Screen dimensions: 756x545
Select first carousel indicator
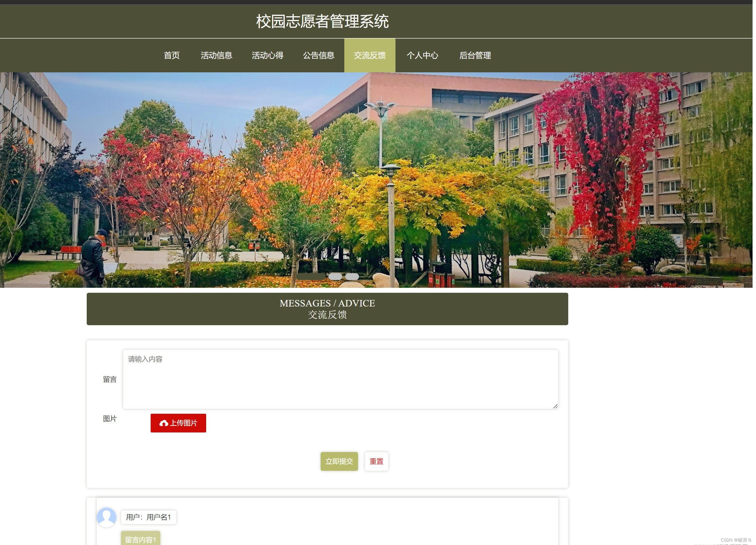tap(311, 277)
